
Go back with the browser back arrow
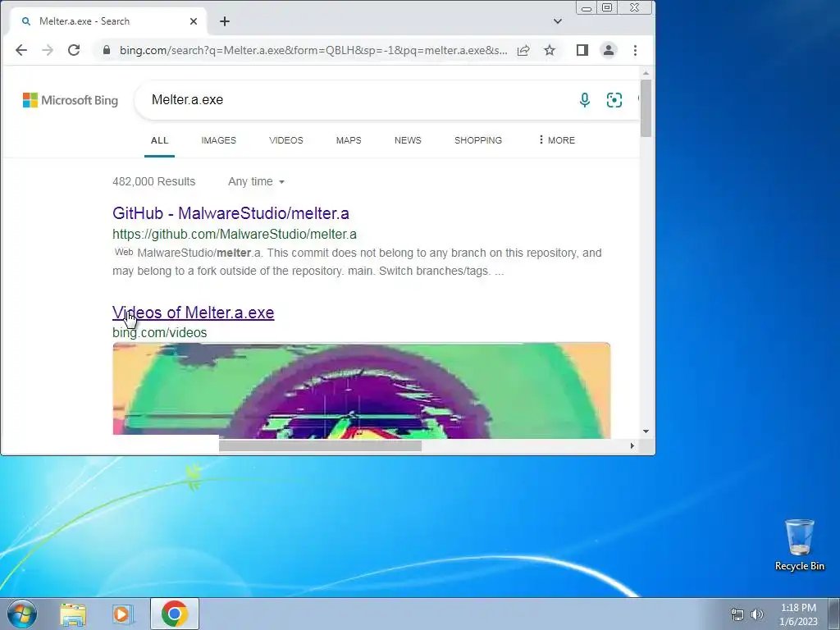[x=21, y=50]
